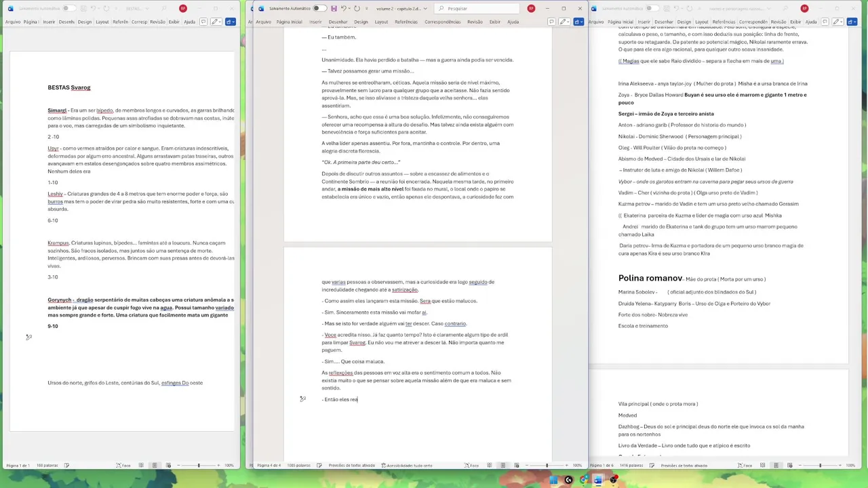Open the search magnifier in the left window
This screenshot has height=488, width=868.
163,8
